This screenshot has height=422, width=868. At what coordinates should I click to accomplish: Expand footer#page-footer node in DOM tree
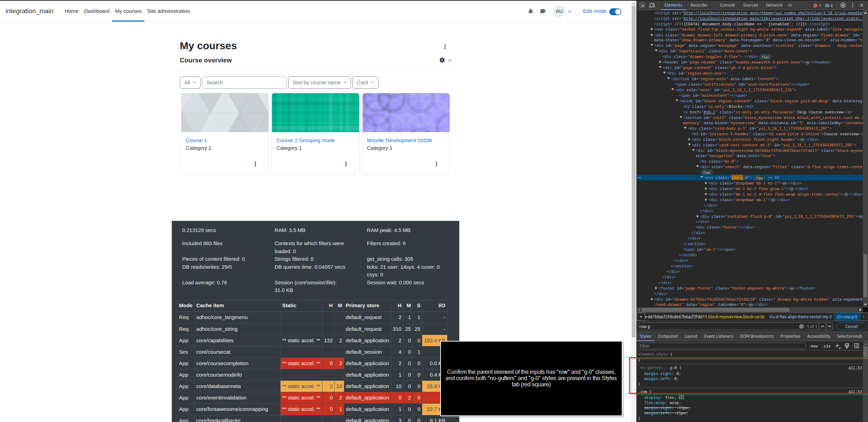coord(656,288)
